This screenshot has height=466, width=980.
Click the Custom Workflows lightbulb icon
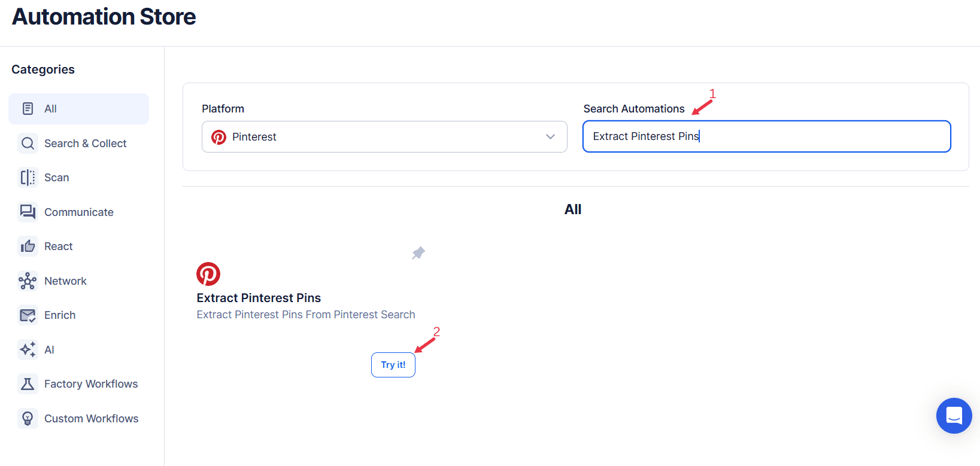point(28,418)
